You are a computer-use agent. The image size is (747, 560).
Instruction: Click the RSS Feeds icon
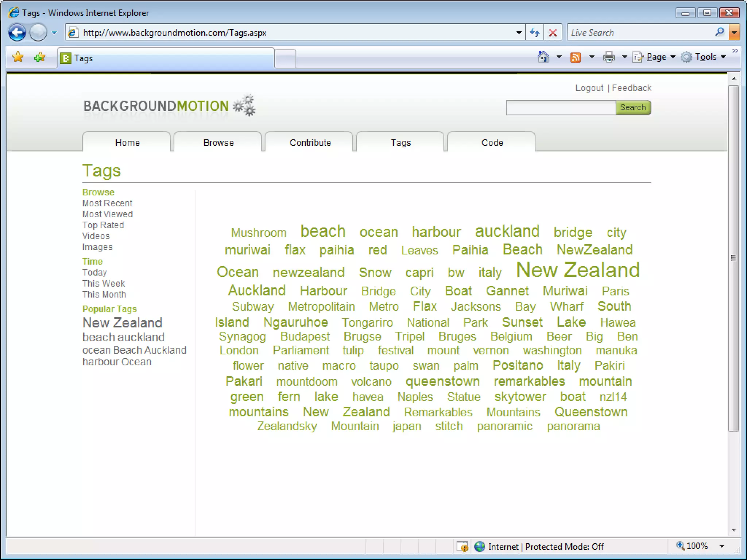(575, 57)
